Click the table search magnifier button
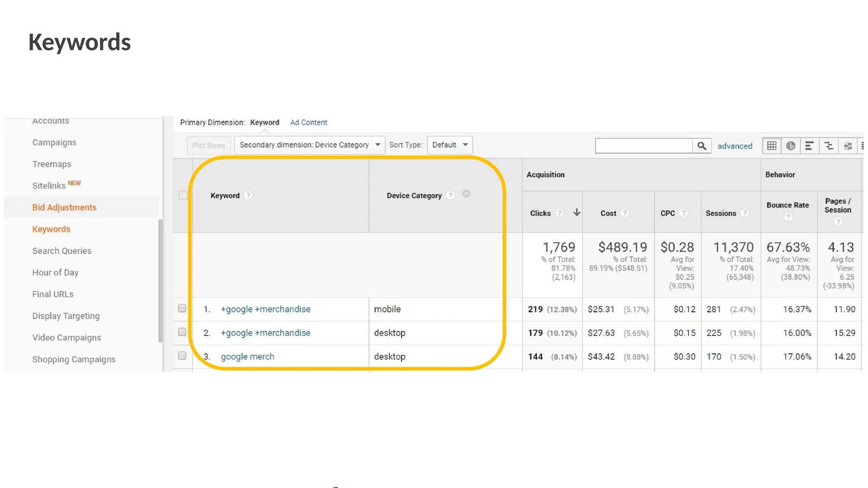Viewport: 868px width, 488px height. pos(701,146)
